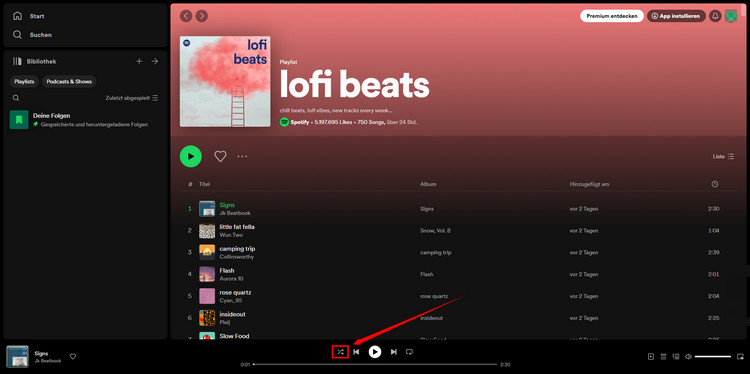
Task: Search within the library magnifier icon
Action: coord(16,98)
